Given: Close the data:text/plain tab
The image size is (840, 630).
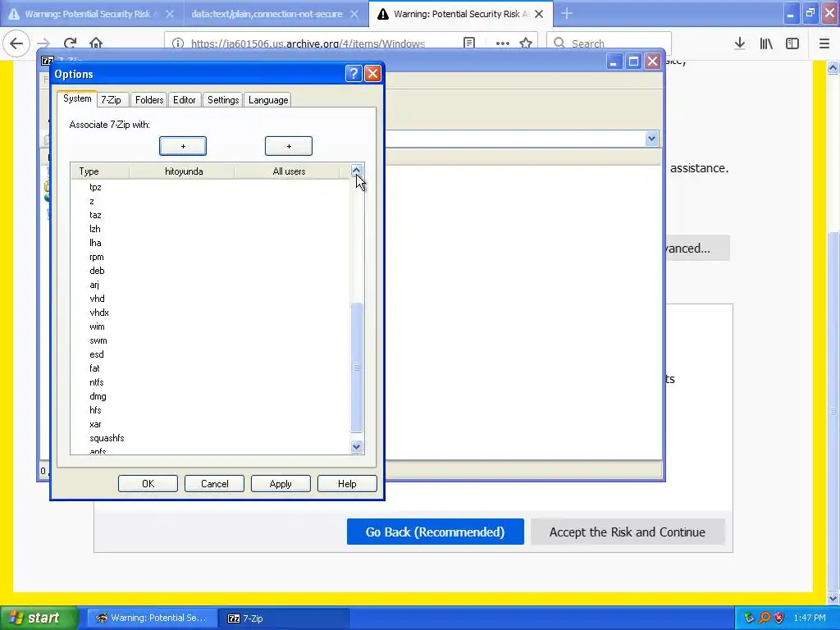Looking at the screenshot, I should coord(354,14).
